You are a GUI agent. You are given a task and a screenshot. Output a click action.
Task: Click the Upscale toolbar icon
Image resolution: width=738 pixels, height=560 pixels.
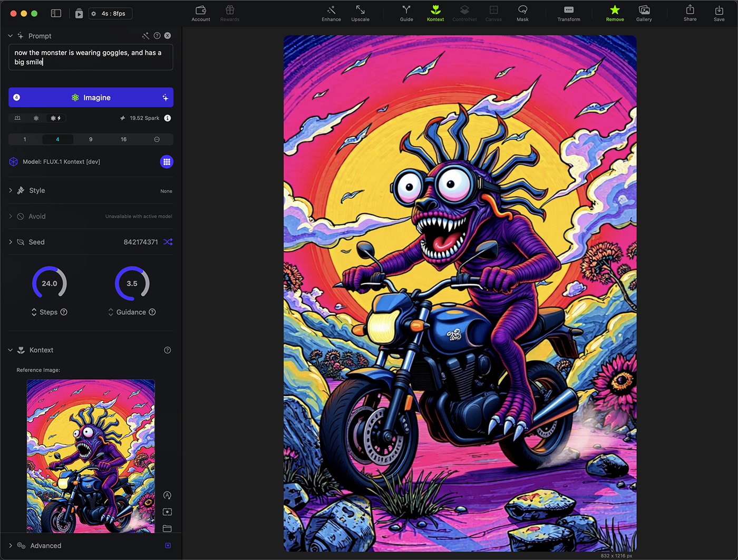click(360, 13)
